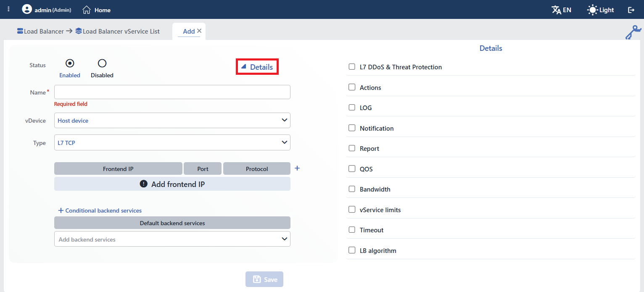Collapse the Details expander
This screenshot has height=292, width=644.
[x=257, y=67]
